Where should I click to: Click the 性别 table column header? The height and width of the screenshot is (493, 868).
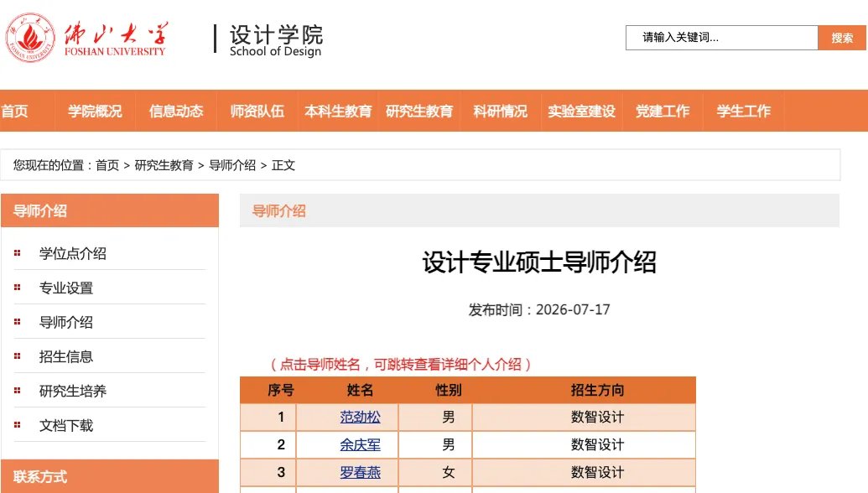(x=449, y=391)
